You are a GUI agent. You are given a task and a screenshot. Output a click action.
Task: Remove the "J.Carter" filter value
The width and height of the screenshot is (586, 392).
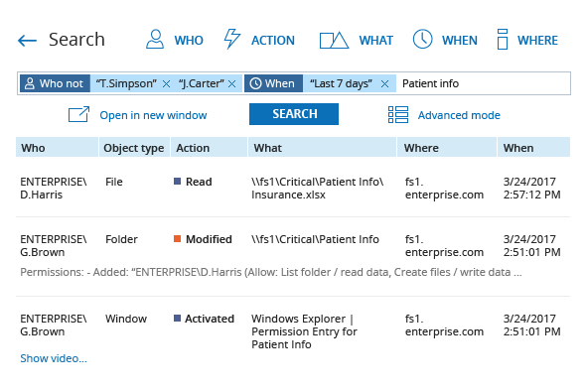click(x=232, y=84)
